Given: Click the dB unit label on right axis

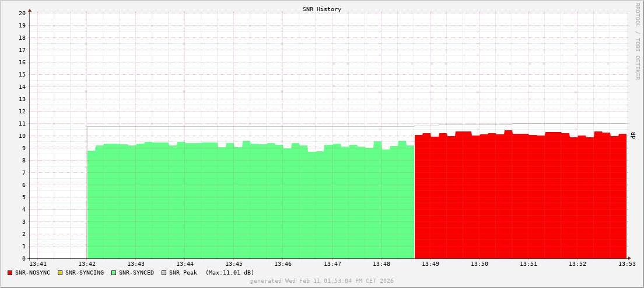Looking at the screenshot, I should click(633, 136).
